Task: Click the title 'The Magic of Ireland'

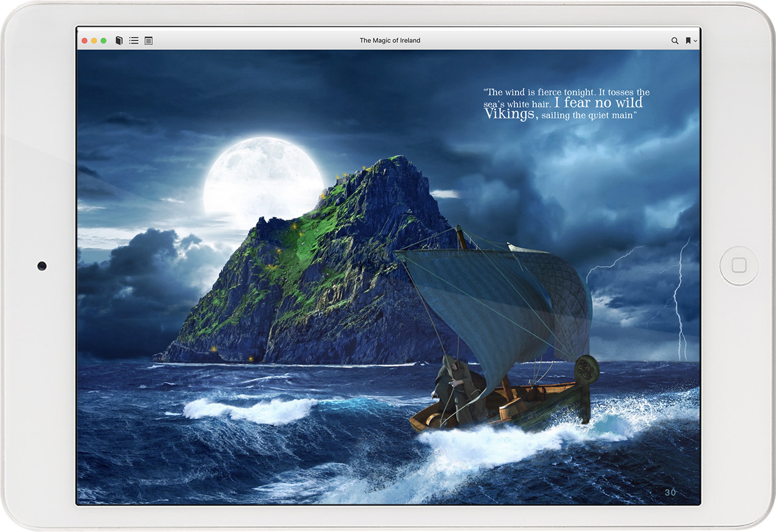Action: pos(390,41)
